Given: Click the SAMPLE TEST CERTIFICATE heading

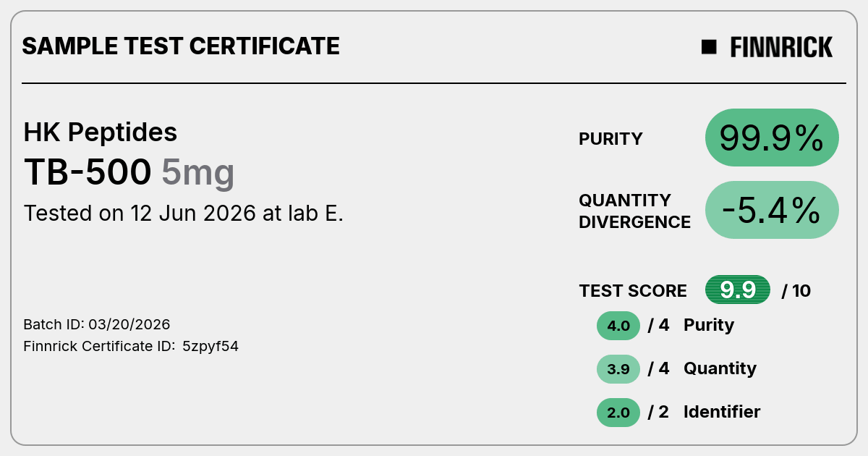Looking at the screenshot, I should 181,46.
